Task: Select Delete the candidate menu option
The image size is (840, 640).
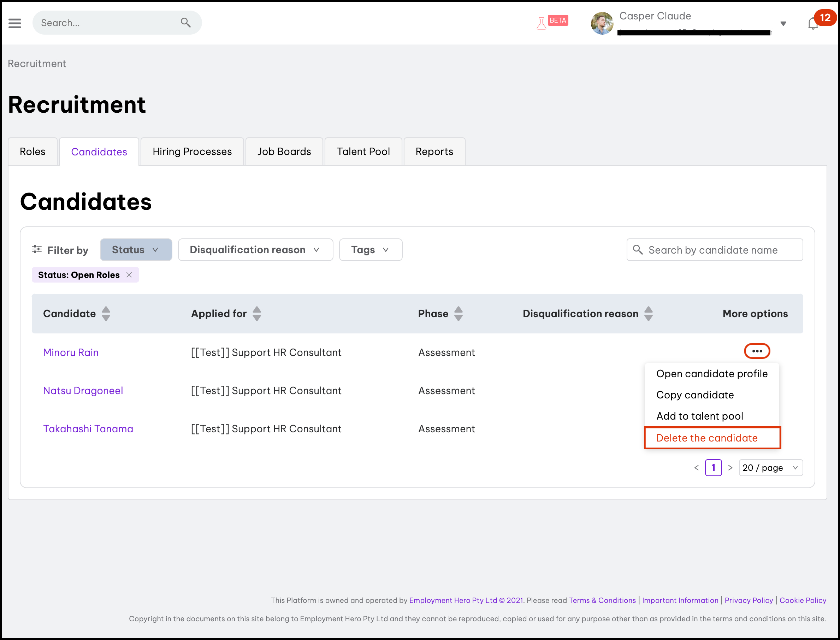Action: 707,438
